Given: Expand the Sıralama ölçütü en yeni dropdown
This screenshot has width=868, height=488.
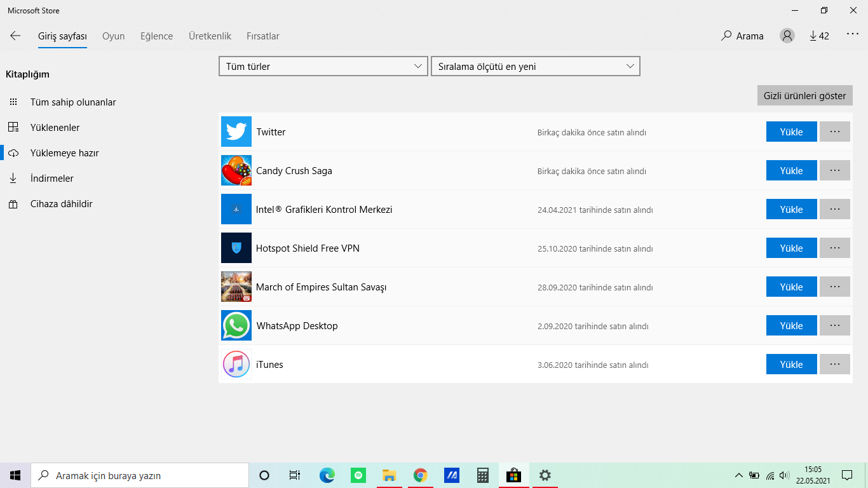Looking at the screenshot, I should click(536, 66).
